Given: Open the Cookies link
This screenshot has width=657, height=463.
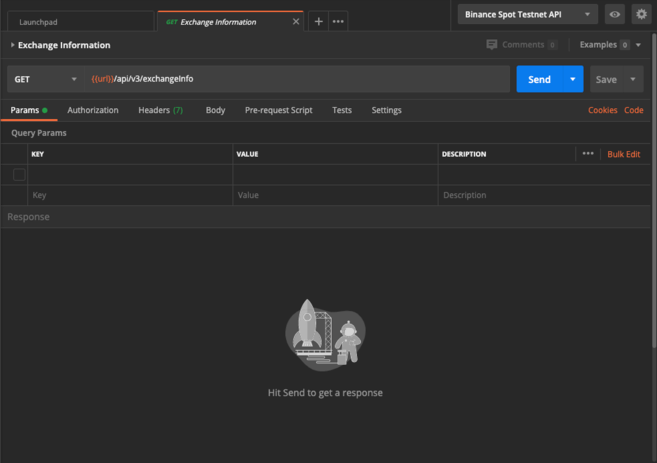Looking at the screenshot, I should pyautogui.click(x=602, y=110).
